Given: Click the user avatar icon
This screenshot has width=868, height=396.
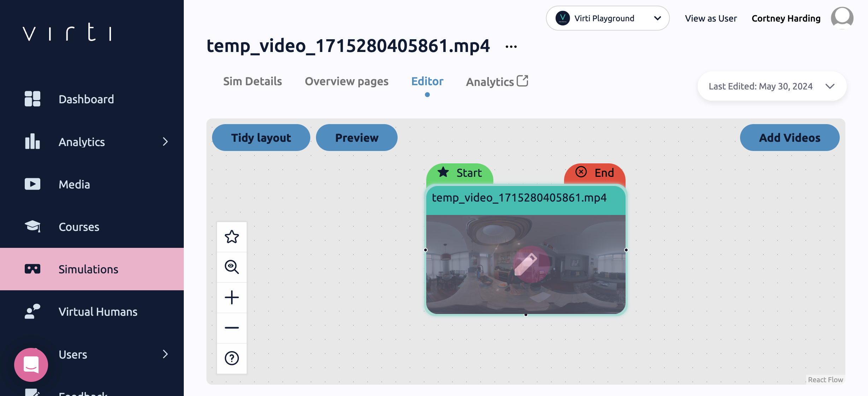Looking at the screenshot, I should coord(842,18).
